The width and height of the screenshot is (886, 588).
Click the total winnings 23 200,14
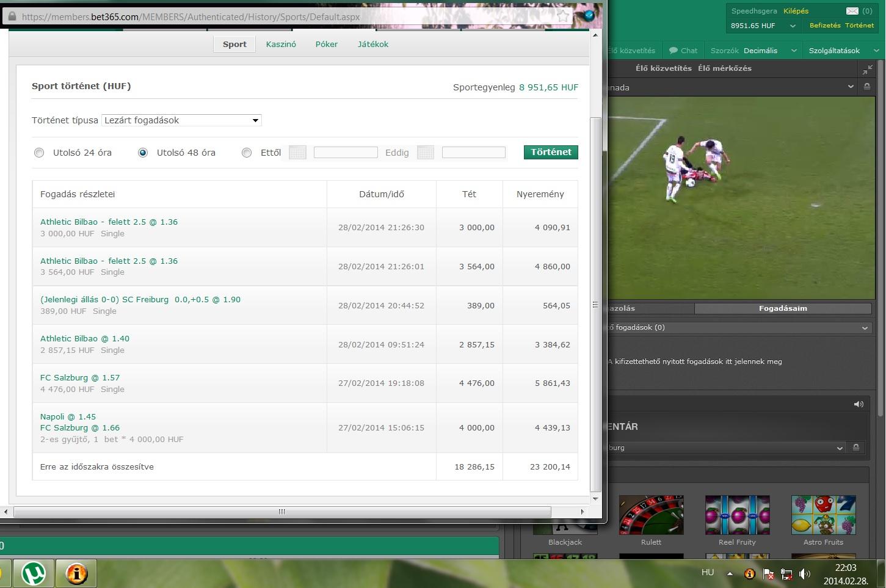[x=550, y=467]
